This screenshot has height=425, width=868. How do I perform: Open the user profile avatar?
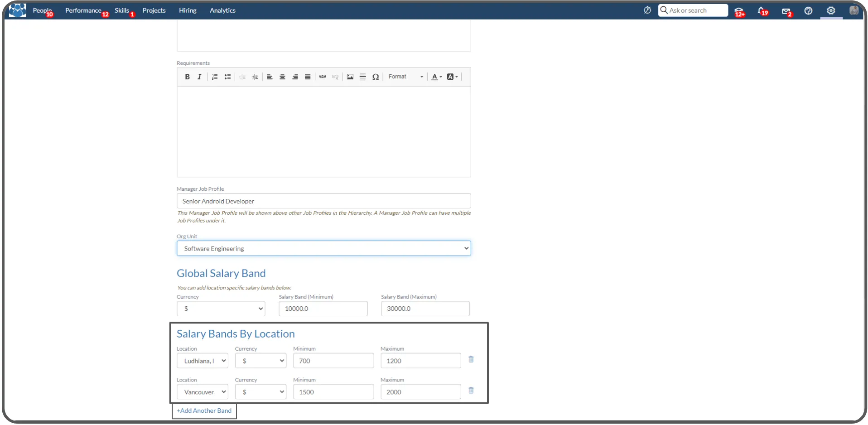854,10
